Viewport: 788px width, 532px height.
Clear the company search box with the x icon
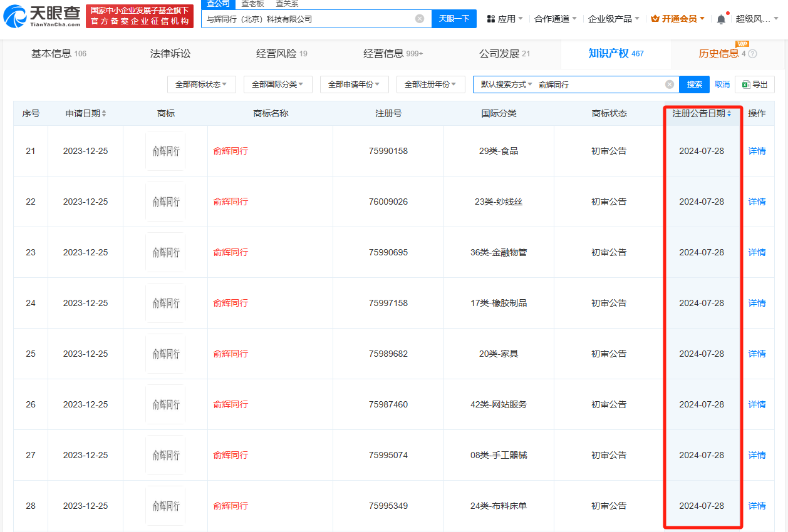point(419,19)
